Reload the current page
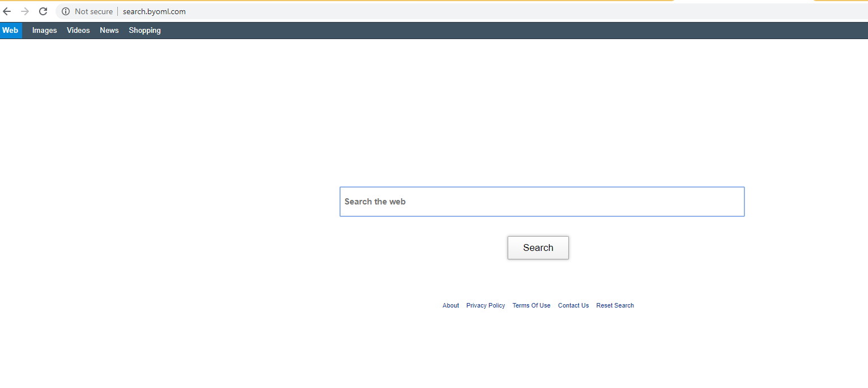868x388 pixels. [43, 11]
